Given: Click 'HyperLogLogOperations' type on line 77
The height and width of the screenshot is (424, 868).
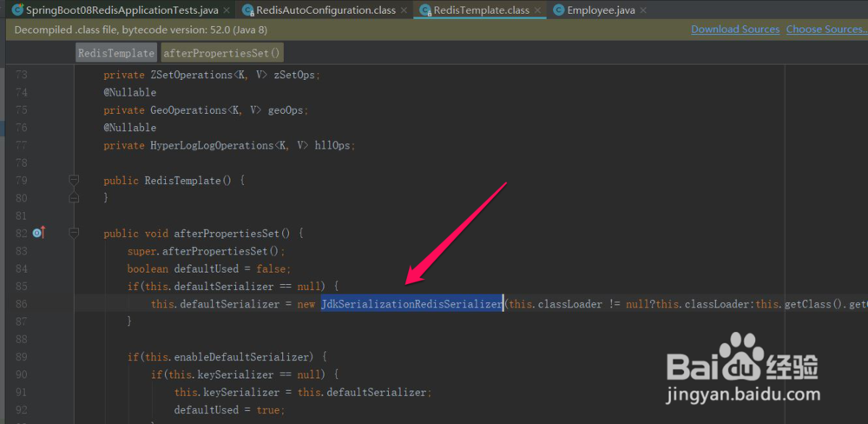Looking at the screenshot, I should pos(213,146).
